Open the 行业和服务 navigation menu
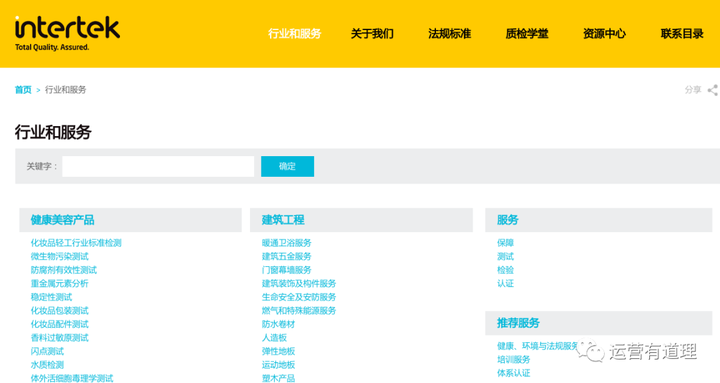Screen dimensions: 720x383 point(295,34)
